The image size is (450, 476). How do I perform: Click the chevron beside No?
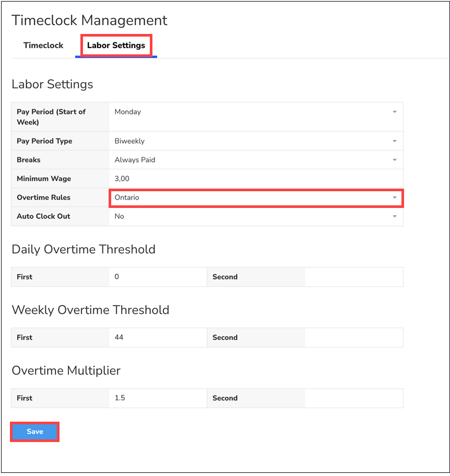pyautogui.click(x=395, y=216)
